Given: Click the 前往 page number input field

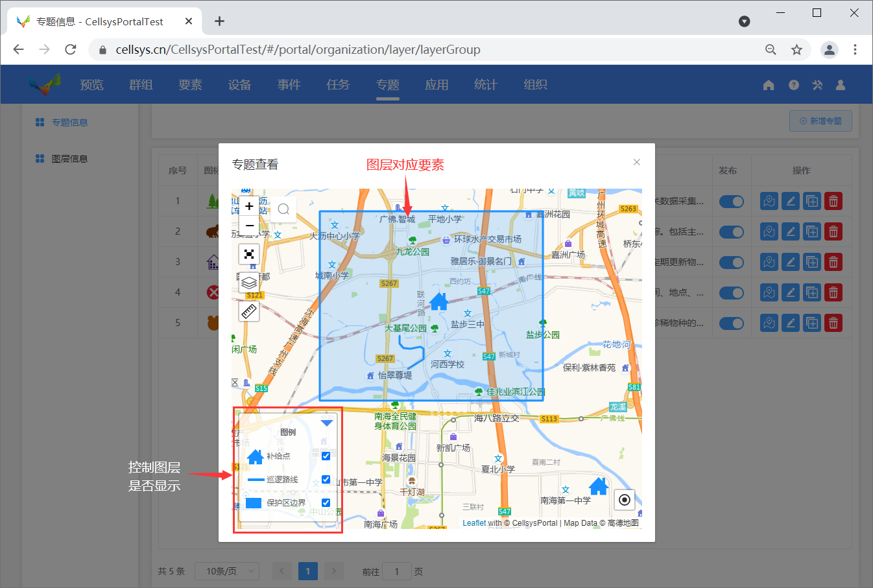Looking at the screenshot, I should [397, 571].
